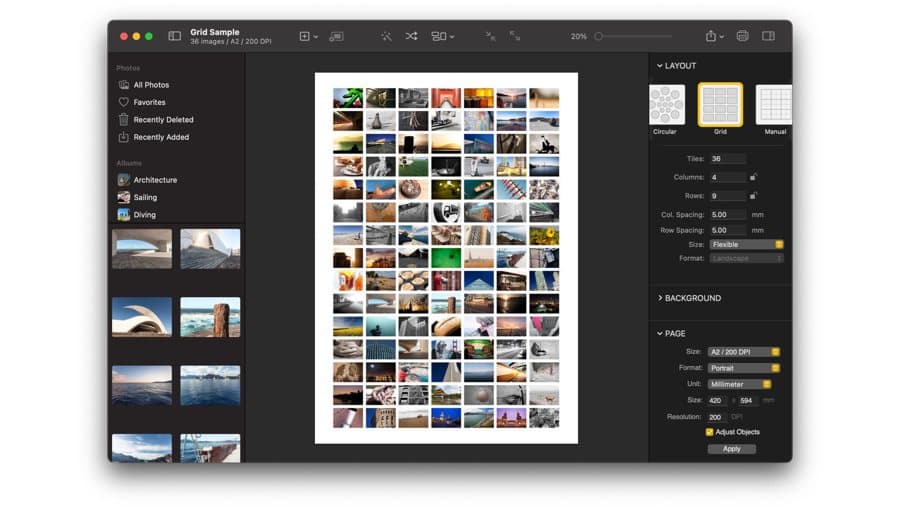The image size is (900, 506).
Task: Click the Col. Spacing input field
Action: coord(728,215)
